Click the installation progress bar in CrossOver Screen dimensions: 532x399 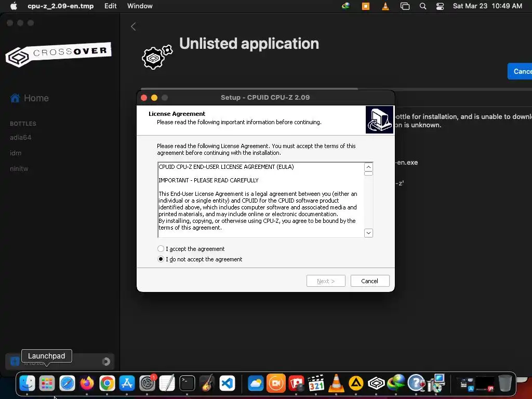pos(336,89)
